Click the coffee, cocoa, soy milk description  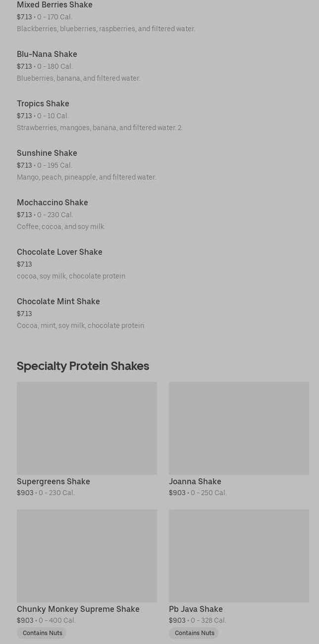(x=61, y=227)
